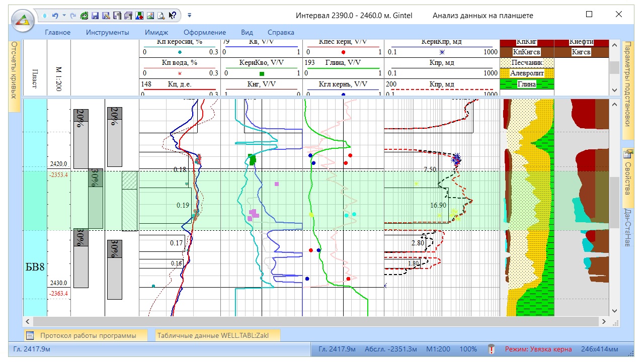Click the picture export icon
The width and height of the screenshot is (644, 362).
click(150, 16)
